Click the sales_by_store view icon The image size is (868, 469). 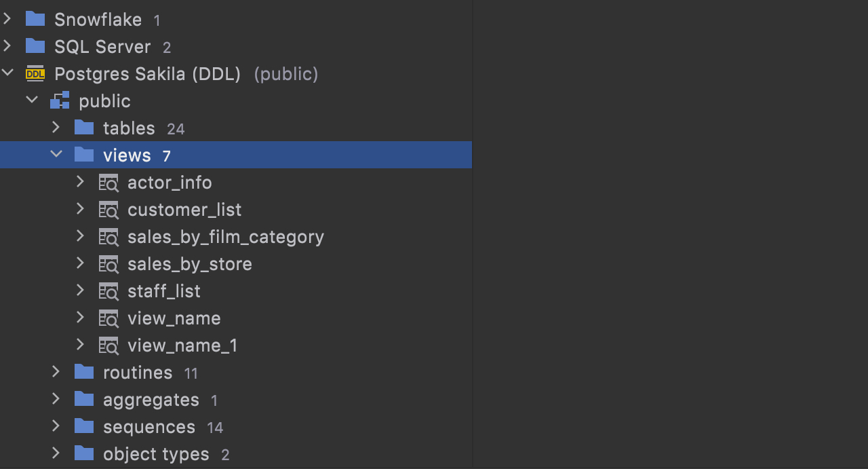(x=108, y=264)
